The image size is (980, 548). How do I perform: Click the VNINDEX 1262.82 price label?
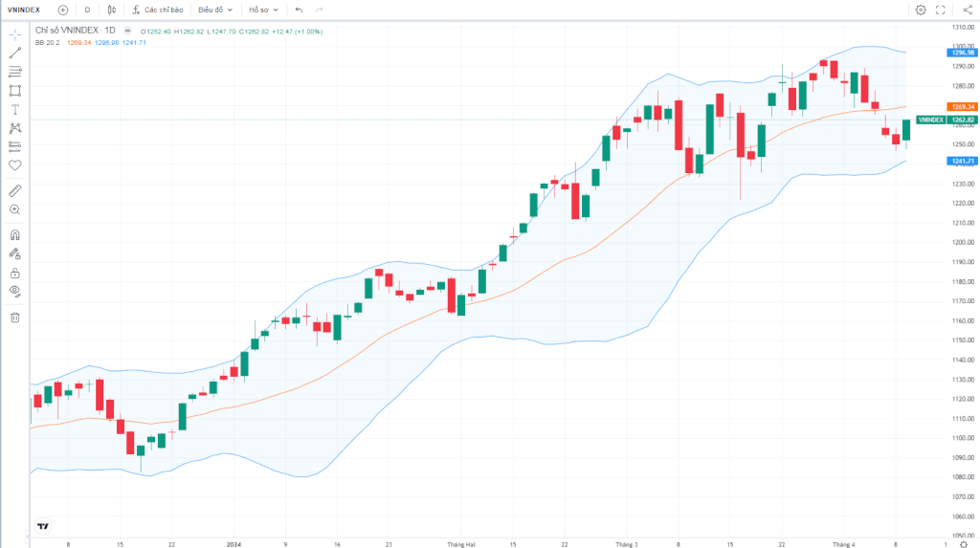(947, 120)
